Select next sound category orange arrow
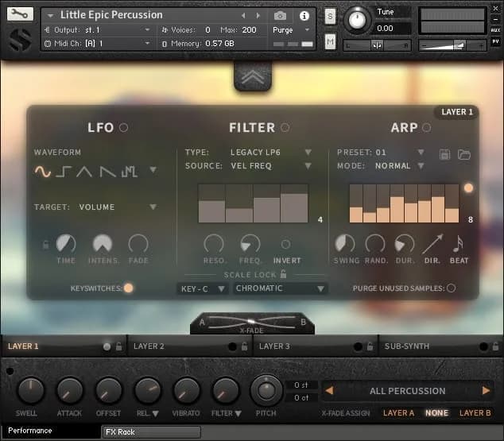 coord(486,391)
